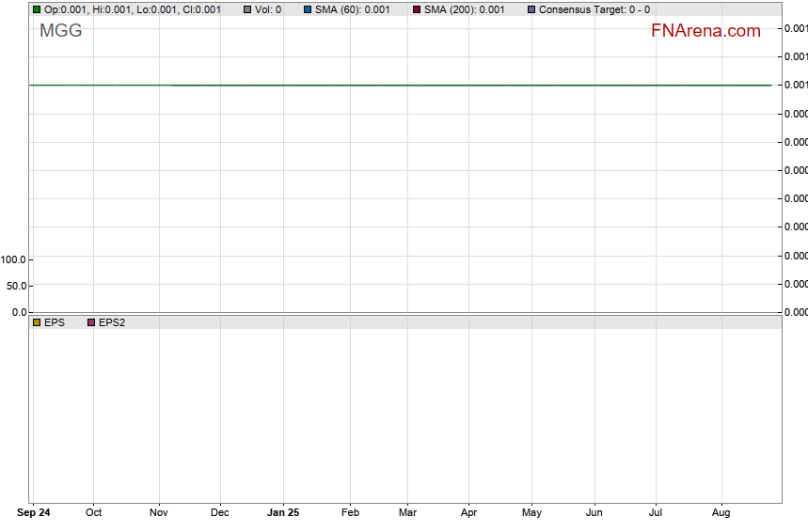This screenshot has height=532, width=808.
Task: Select the 'SMA (60): 0.001' legend label
Action: [x=352, y=9]
